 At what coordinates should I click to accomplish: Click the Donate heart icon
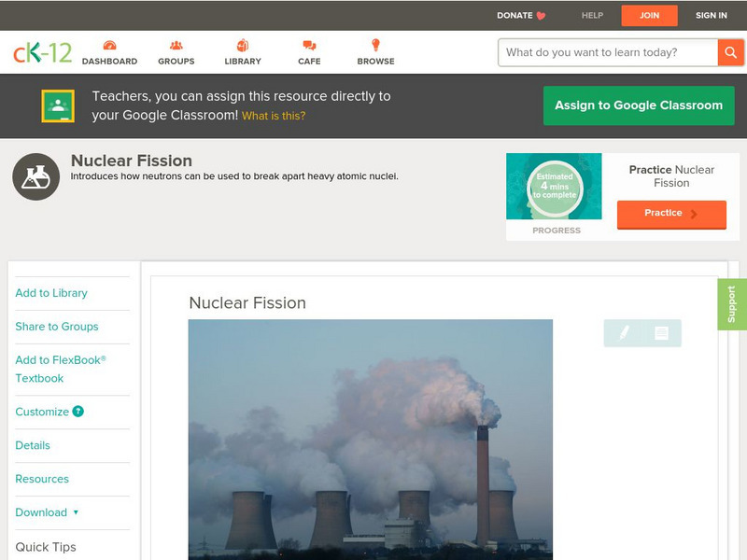(x=541, y=16)
